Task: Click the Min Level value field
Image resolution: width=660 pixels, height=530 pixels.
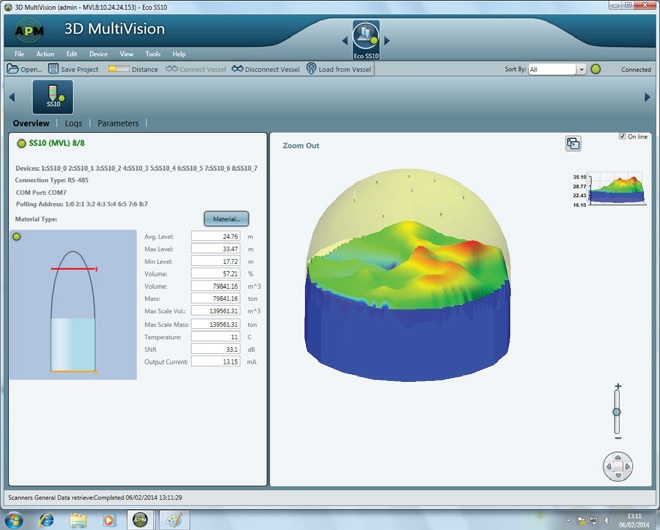Action: pos(216,261)
